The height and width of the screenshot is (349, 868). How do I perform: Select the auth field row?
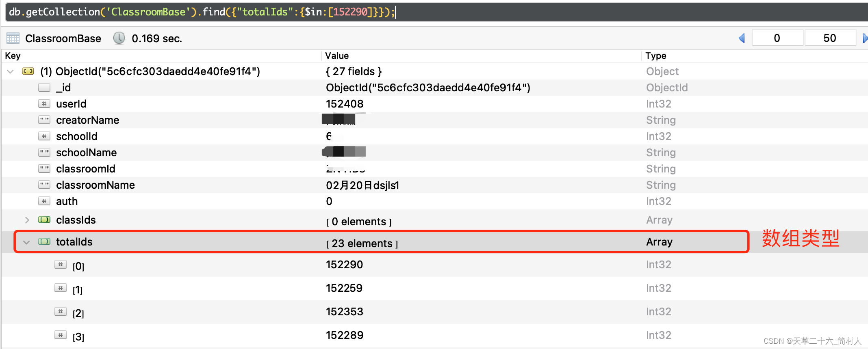click(435, 201)
